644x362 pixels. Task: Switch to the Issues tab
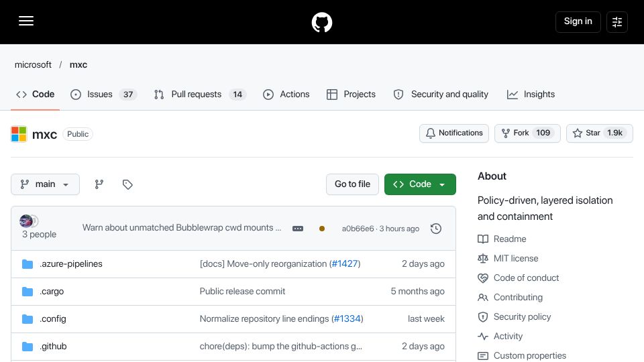[x=103, y=95]
